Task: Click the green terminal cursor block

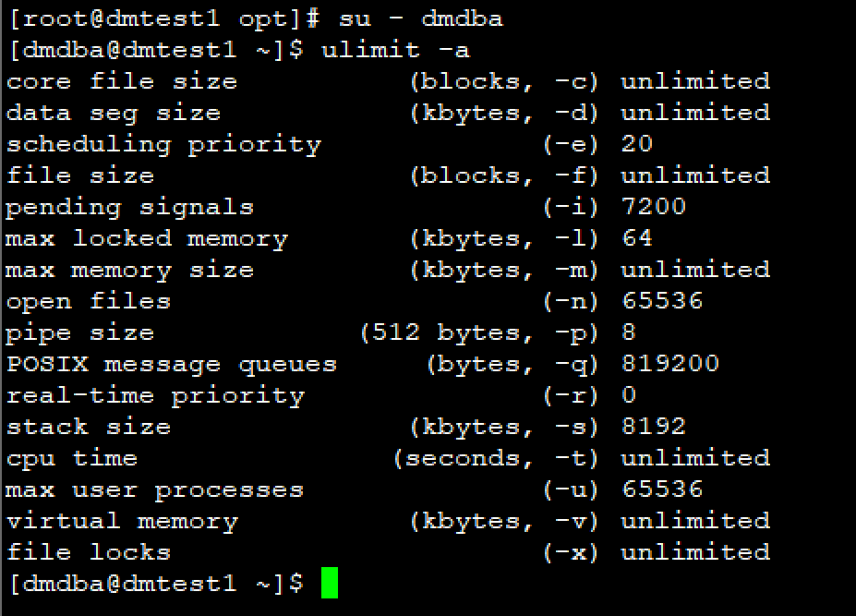Action: point(330,584)
